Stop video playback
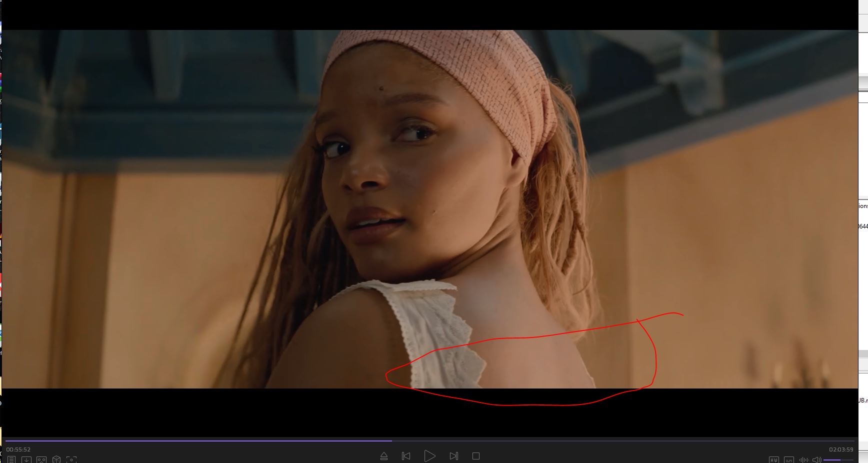The width and height of the screenshot is (868, 463). point(476,456)
